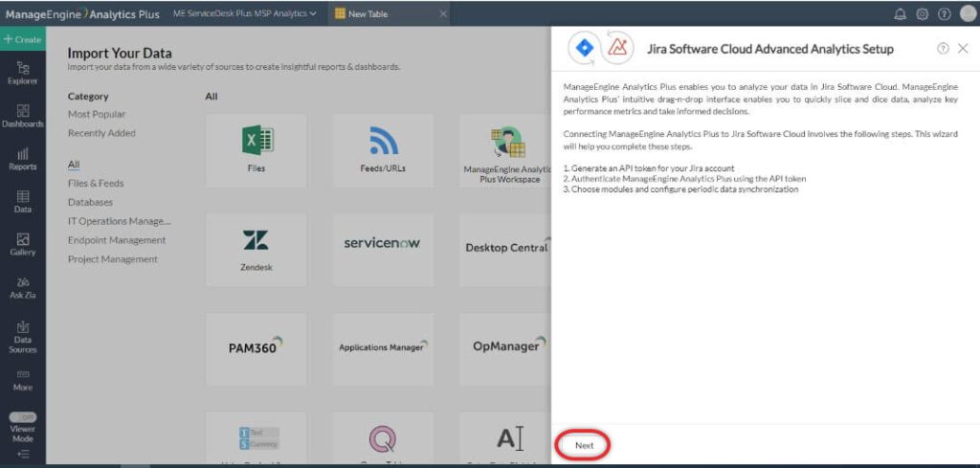Choose the Files data source tile
980x468 pixels.
tap(256, 150)
